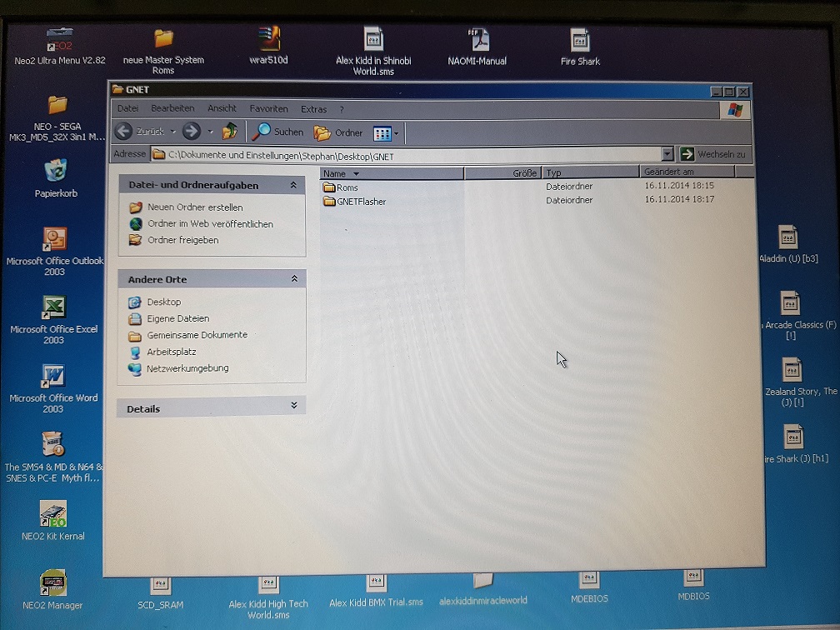The image size is (840, 630).
Task: Click the address bar path field
Action: coord(406,155)
